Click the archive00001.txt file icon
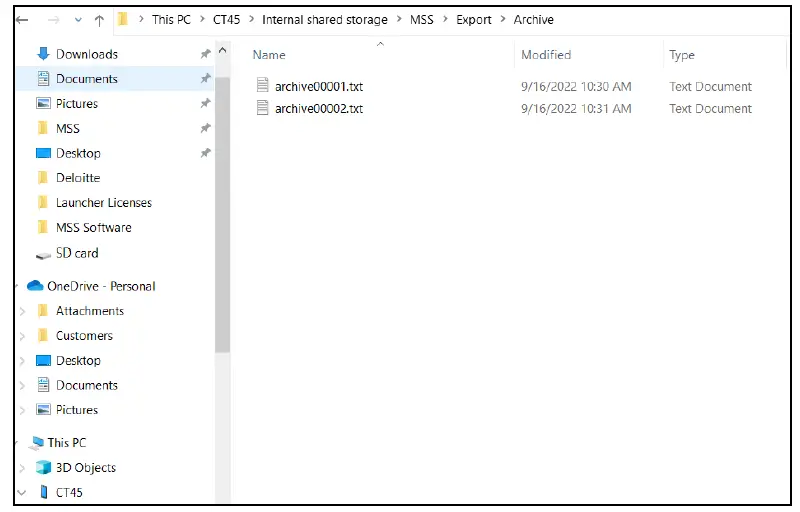Viewport: 800px width, 512px height. (263, 86)
